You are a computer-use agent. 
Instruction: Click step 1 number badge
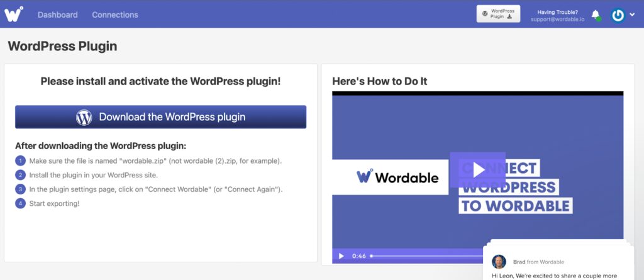(x=20, y=160)
